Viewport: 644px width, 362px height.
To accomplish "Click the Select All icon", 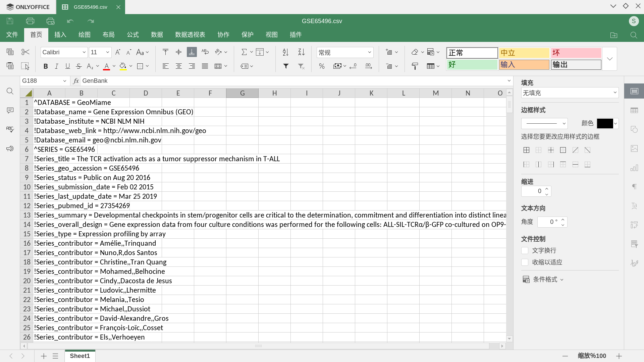I will (25, 66).
